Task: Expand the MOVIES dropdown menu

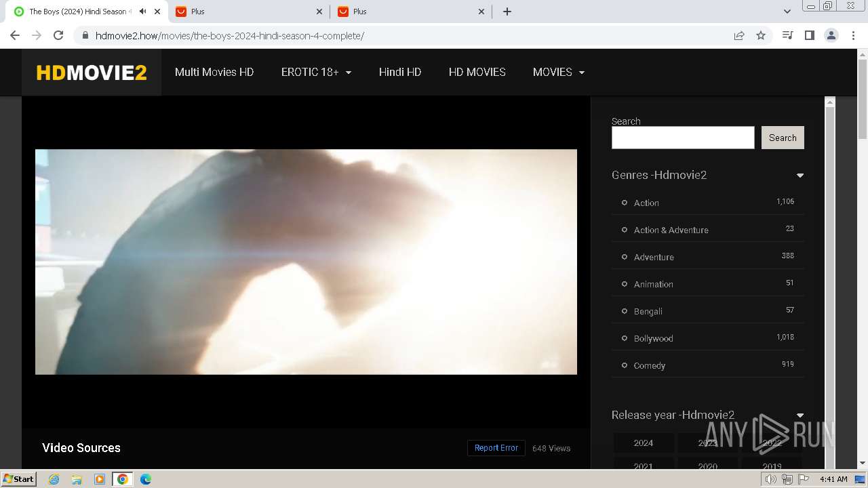Action: (559, 72)
